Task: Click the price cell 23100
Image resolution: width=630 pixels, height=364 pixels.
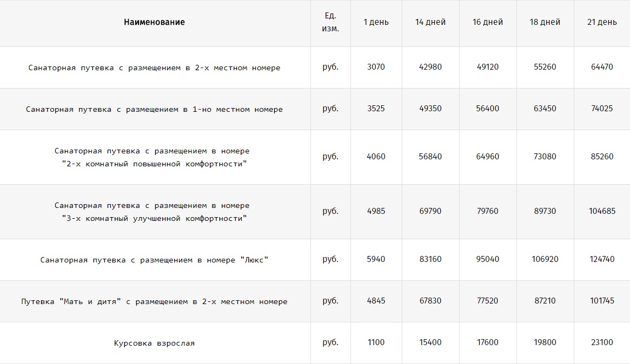Action: pyautogui.click(x=602, y=342)
